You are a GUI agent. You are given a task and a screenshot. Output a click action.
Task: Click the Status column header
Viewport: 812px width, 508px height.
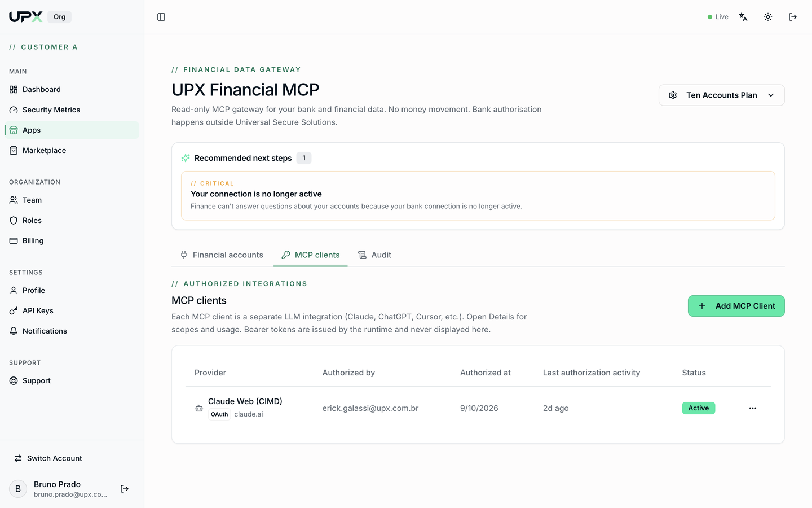tap(694, 373)
